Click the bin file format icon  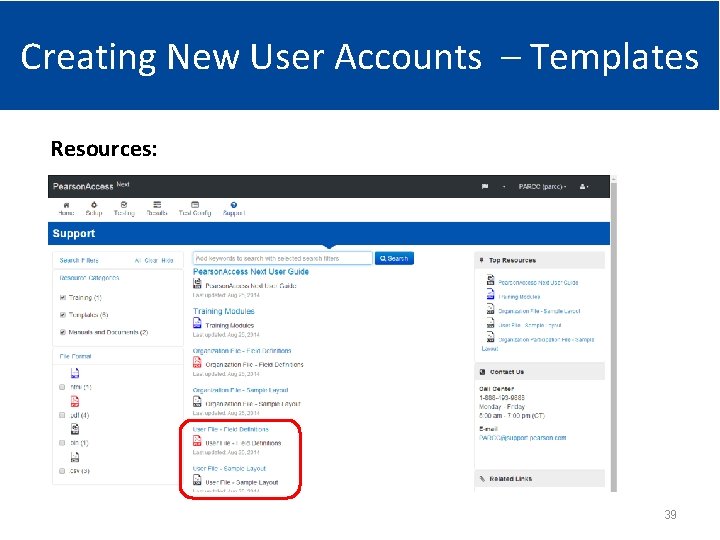tap(75, 429)
